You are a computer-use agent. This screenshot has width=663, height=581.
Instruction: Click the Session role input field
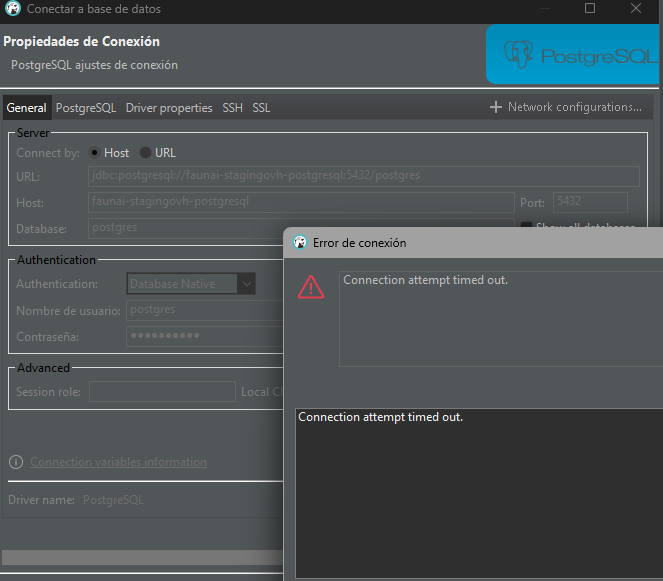(162, 392)
